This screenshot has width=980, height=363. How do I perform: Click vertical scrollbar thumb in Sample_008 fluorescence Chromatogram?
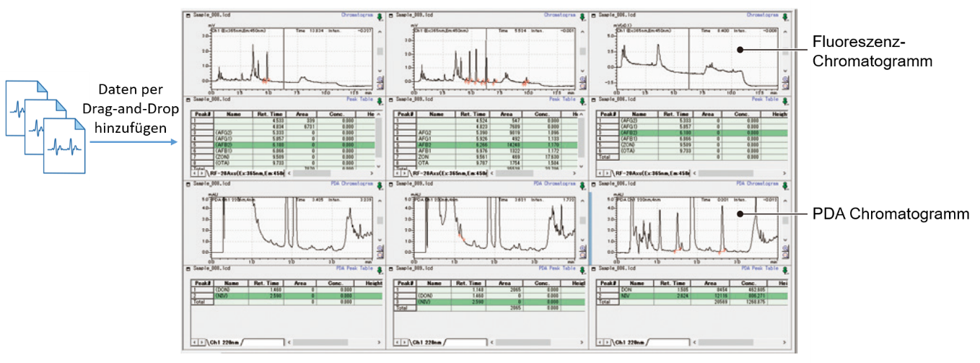pyautogui.click(x=380, y=51)
